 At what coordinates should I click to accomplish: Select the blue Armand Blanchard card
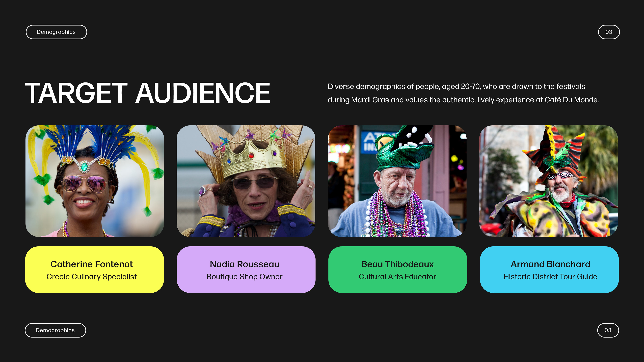(x=549, y=269)
